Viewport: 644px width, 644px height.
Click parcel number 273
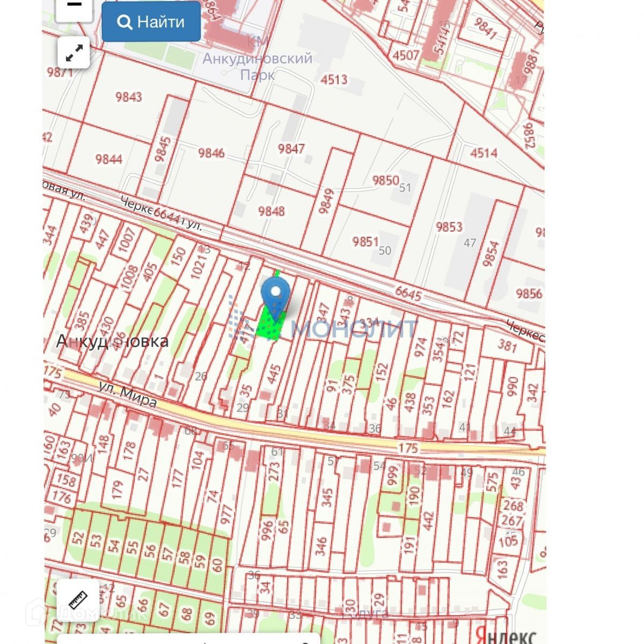click(274, 473)
